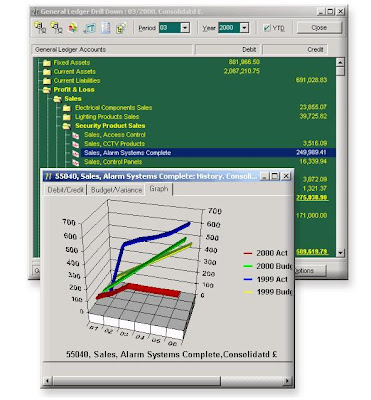Toggle the YTD checkbox
Screen dimensions: 371x400
267,28
